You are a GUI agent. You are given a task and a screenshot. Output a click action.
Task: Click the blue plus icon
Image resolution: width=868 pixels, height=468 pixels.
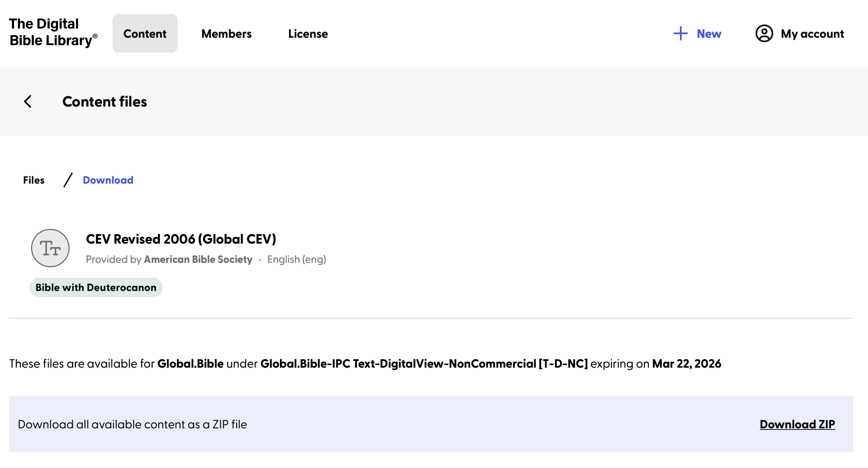point(680,33)
